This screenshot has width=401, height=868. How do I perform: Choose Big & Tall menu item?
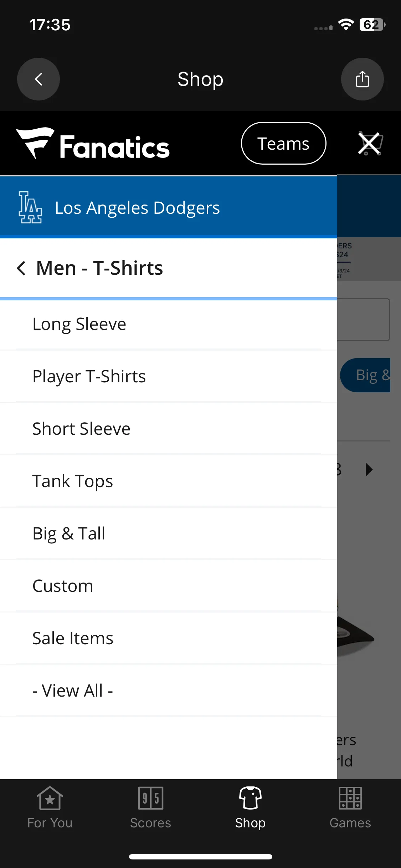click(169, 534)
